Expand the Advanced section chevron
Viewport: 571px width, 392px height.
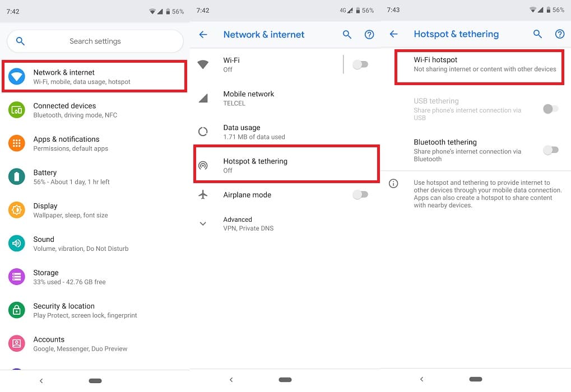pos(203,223)
